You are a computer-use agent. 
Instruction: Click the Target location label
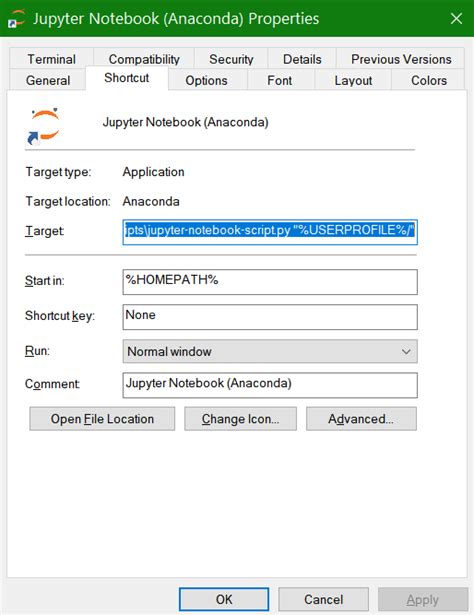pyautogui.click(x=68, y=201)
